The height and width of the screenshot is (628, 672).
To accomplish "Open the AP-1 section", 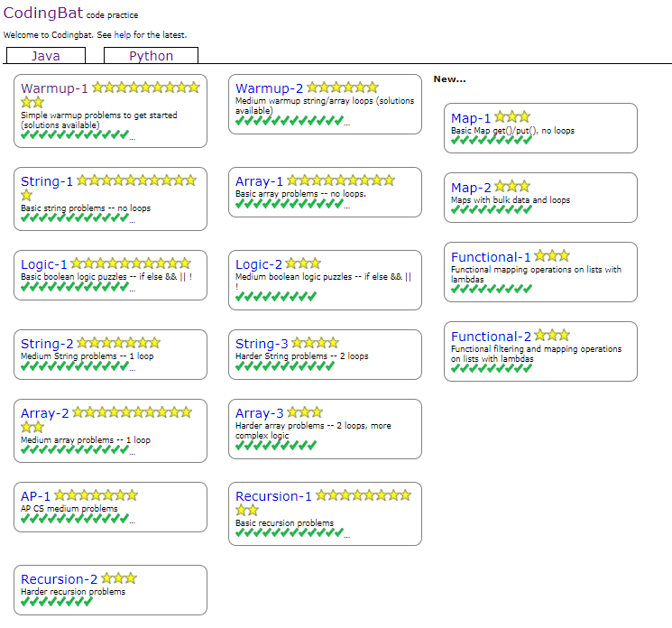I will coord(35,496).
